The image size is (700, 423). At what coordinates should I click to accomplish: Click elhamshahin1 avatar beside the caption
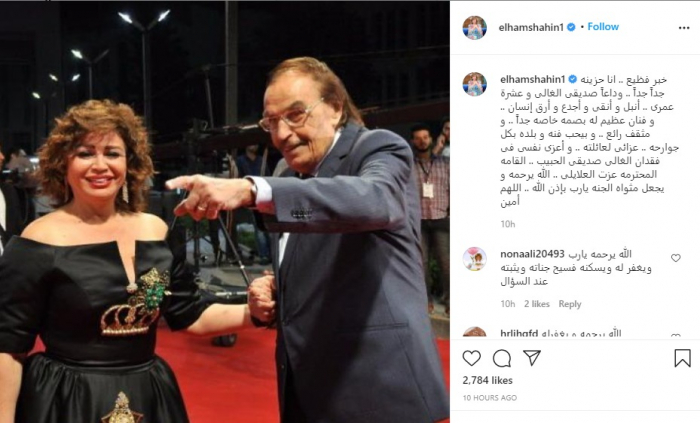click(475, 84)
